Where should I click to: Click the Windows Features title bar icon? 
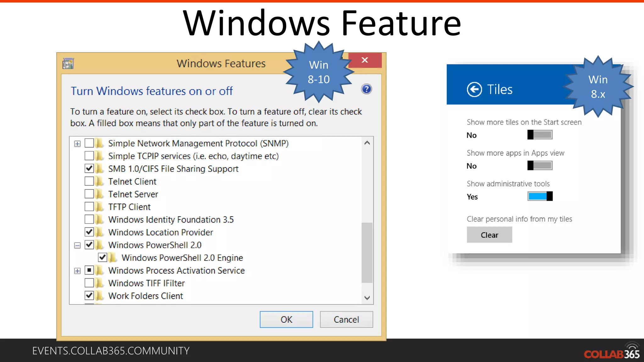click(68, 63)
